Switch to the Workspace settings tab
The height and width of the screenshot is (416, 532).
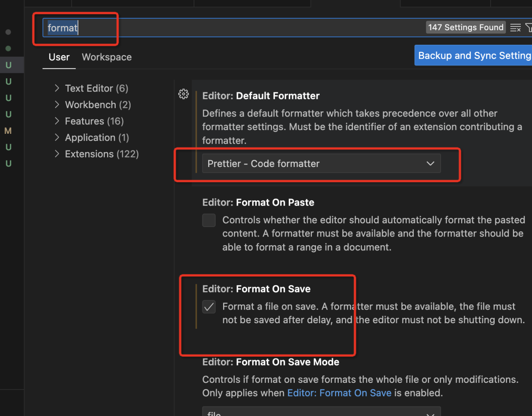click(x=107, y=57)
